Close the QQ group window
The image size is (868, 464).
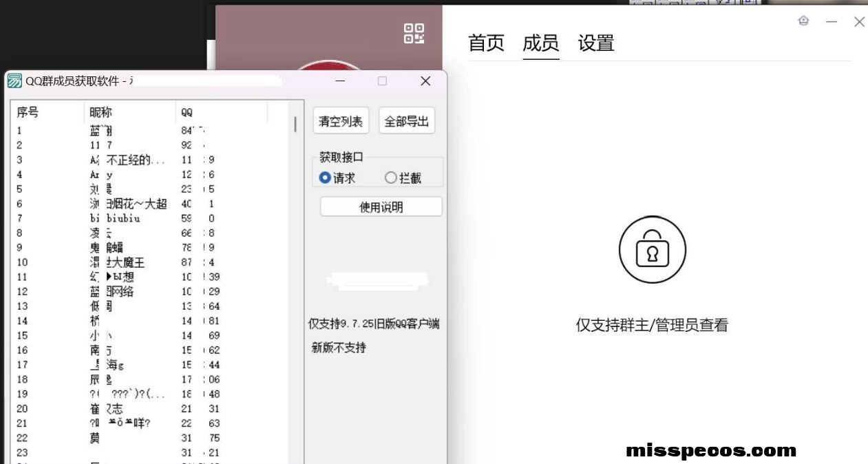[x=859, y=22]
